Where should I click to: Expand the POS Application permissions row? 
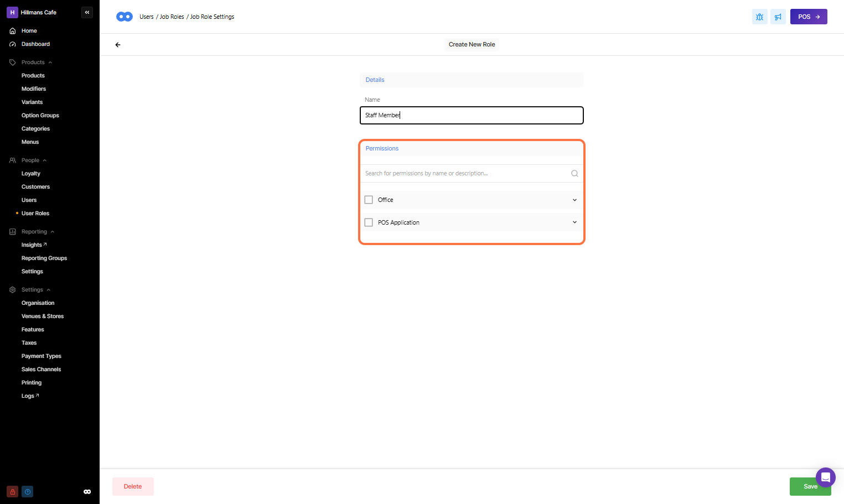pyautogui.click(x=574, y=222)
